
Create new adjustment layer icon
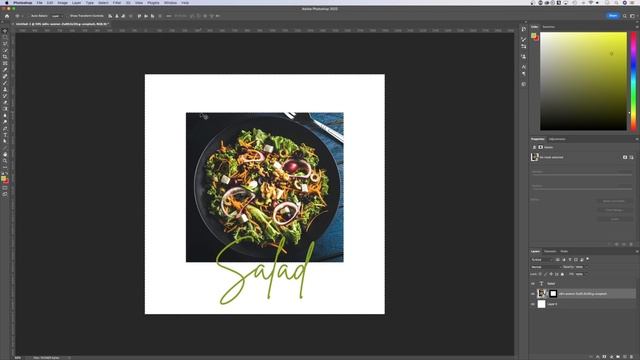tap(611, 356)
